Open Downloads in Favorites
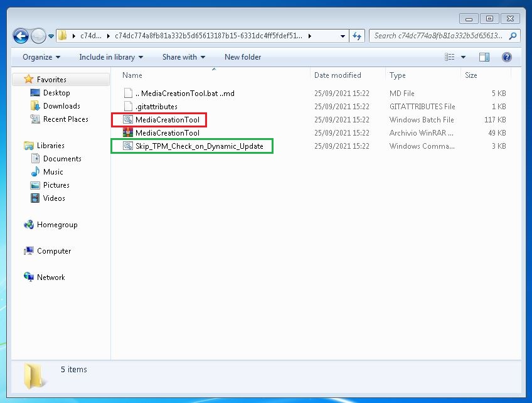This screenshot has width=532, height=403. click(61, 106)
